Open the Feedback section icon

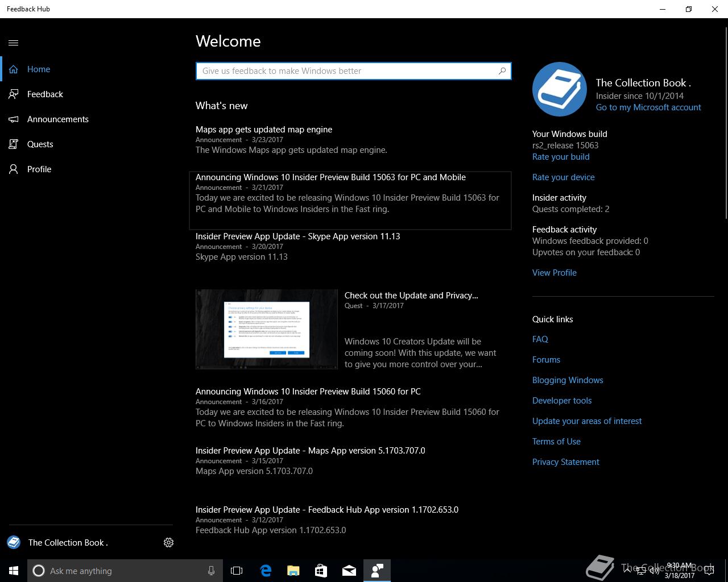coord(14,94)
